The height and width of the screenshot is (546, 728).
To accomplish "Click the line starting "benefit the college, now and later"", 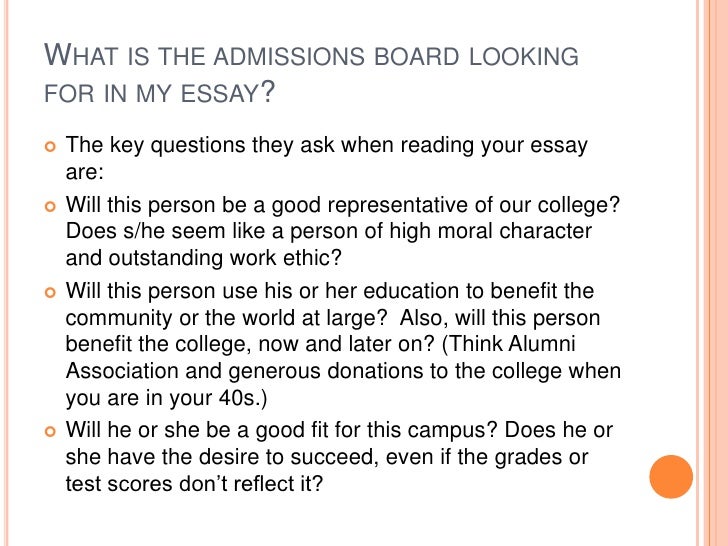I will point(331,344).
